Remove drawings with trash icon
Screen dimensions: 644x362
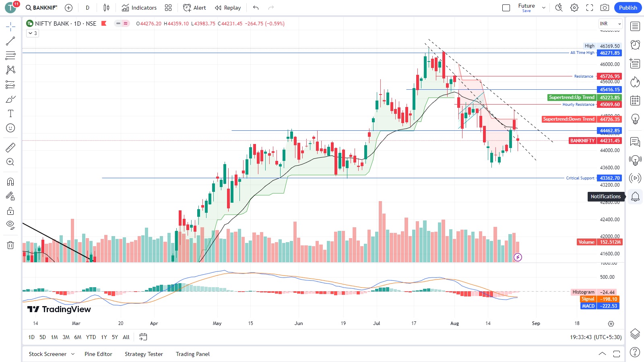pos(10,245)
